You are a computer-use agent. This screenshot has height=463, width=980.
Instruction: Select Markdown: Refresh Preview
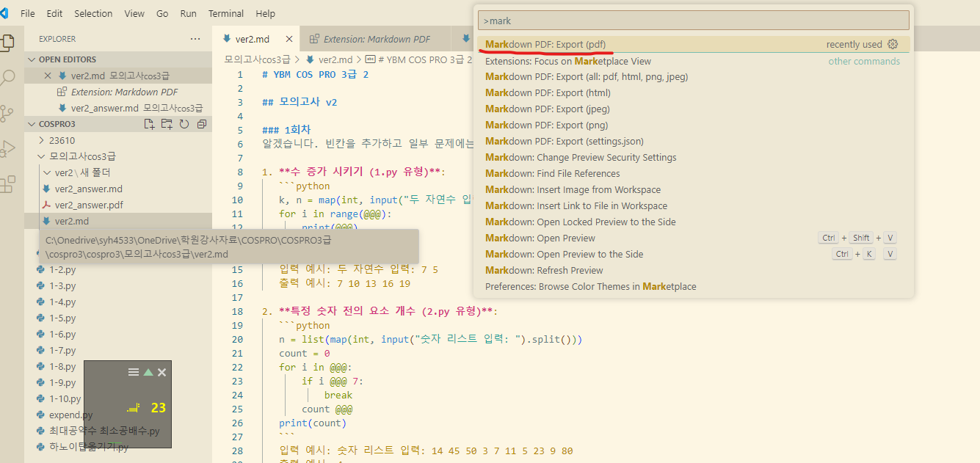click(694, 270)
